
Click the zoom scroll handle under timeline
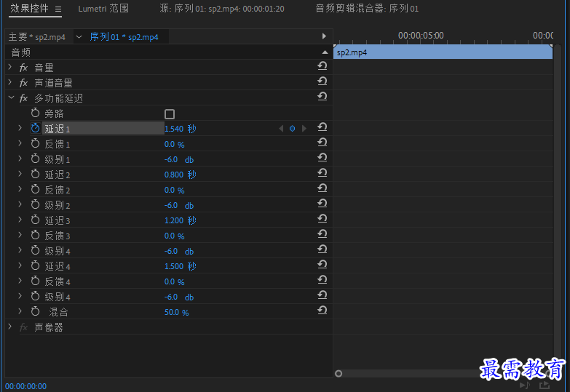pos(339,374)
